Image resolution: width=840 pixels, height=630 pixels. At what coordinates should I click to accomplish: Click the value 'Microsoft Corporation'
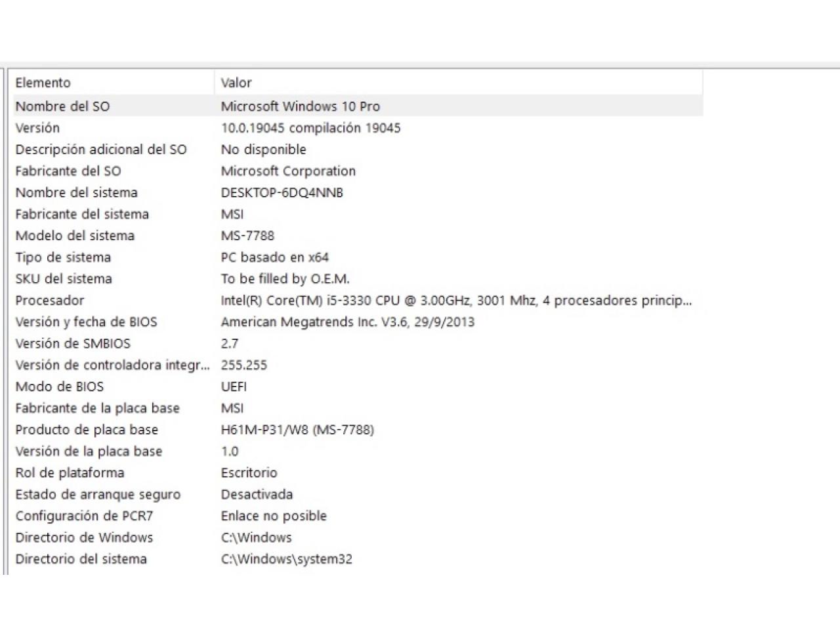pyautogui.click(x=288, y=171)
